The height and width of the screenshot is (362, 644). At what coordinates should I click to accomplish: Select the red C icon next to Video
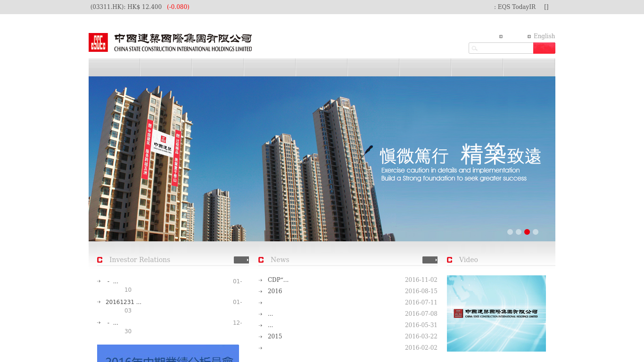[x=449, y=260]
